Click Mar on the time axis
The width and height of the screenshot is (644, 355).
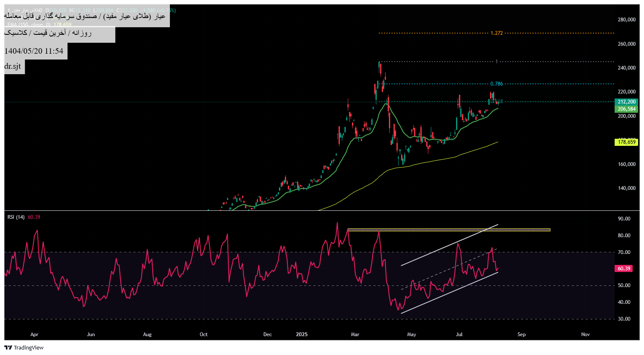pos(355,334)
